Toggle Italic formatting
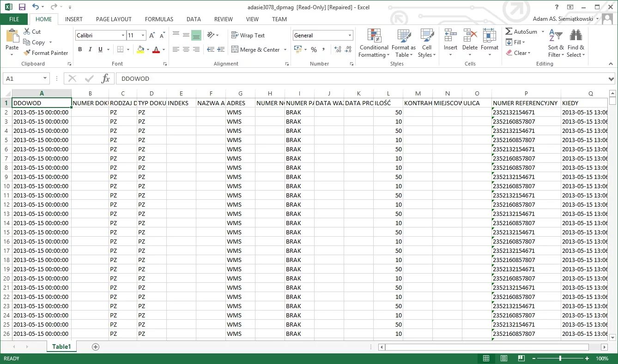The image size is (618, 364). click(x=90, y=49)
